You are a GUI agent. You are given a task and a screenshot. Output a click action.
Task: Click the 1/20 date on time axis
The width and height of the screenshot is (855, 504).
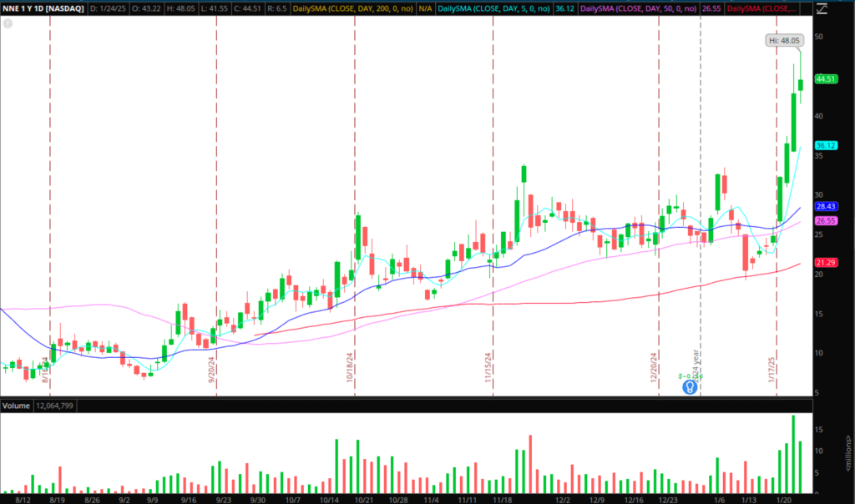[783, 500]
